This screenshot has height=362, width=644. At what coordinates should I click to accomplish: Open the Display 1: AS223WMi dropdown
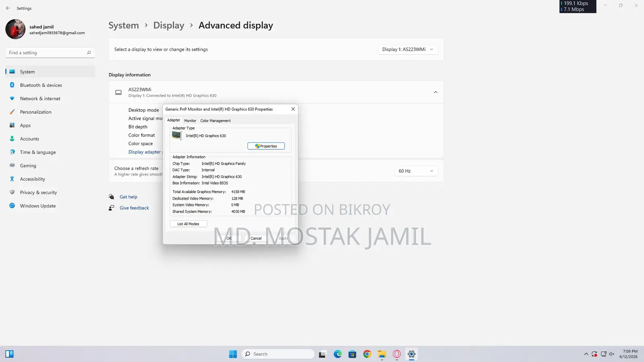click(408, 49)
